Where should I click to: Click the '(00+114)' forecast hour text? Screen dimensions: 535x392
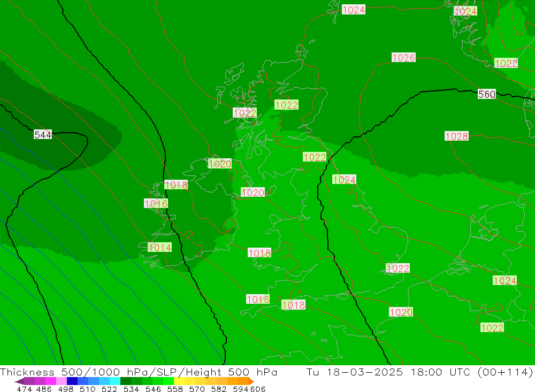506,372
